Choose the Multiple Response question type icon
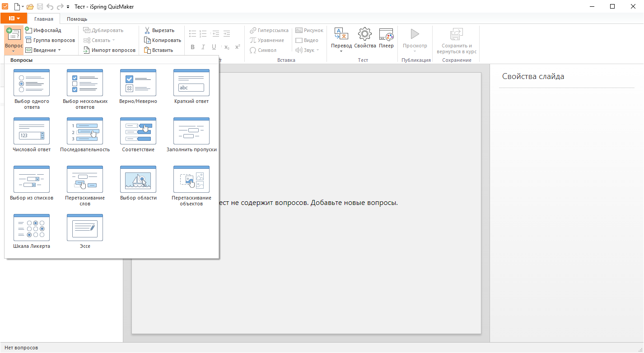 click(x=85, y=83)
